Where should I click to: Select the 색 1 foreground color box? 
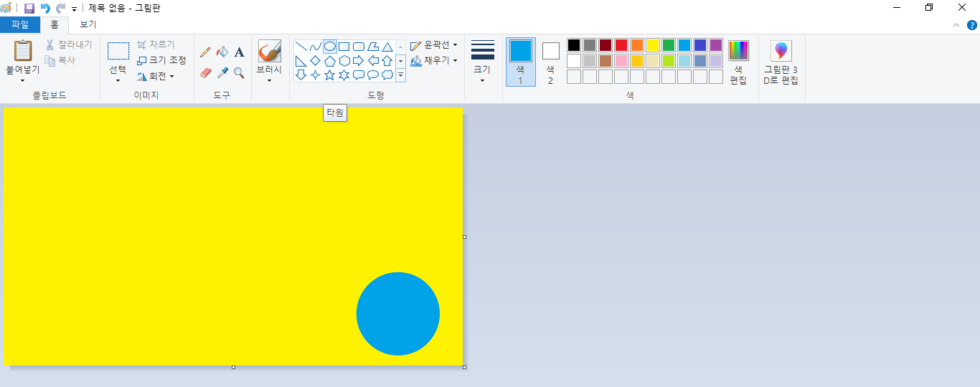coord(521,62)
